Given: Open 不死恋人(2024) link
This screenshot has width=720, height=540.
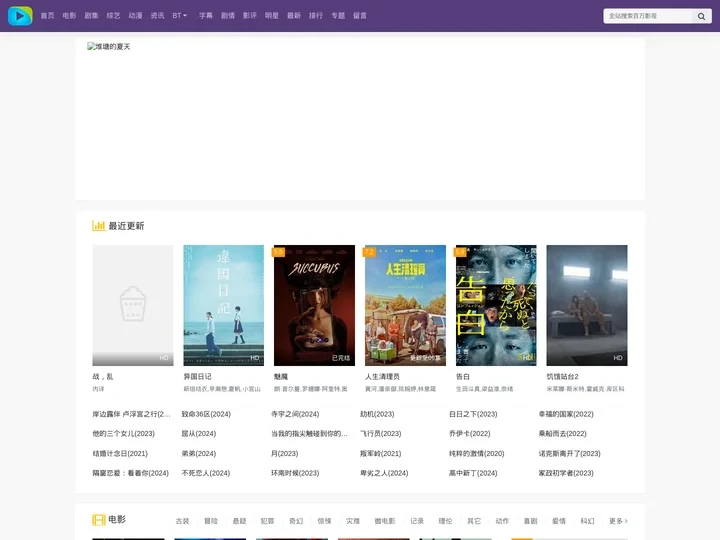Looking at the screenshot, I should point(206,473).
